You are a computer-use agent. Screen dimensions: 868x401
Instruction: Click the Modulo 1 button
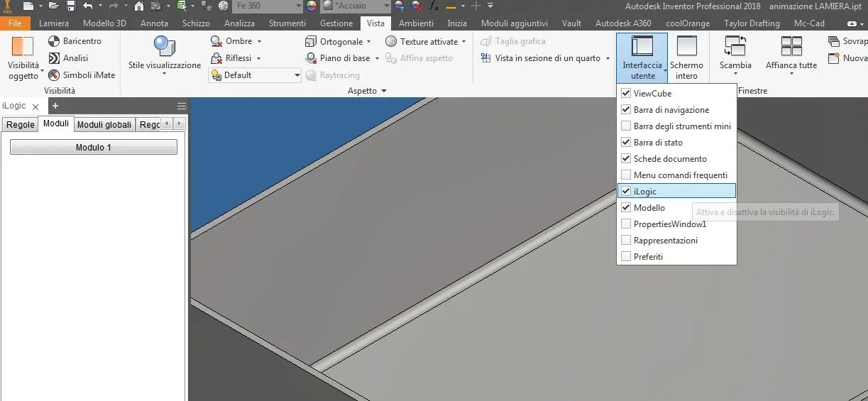click(x=94, y=148)
